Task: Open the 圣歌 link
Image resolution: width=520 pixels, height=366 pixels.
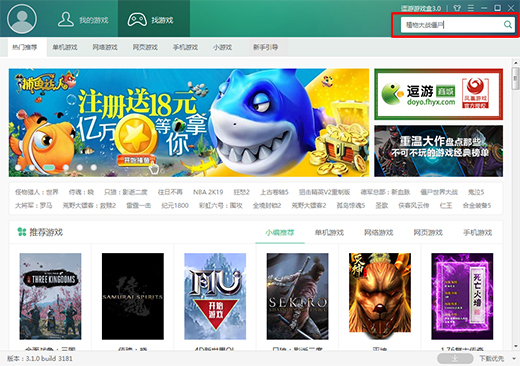Action: pos(382,205)
